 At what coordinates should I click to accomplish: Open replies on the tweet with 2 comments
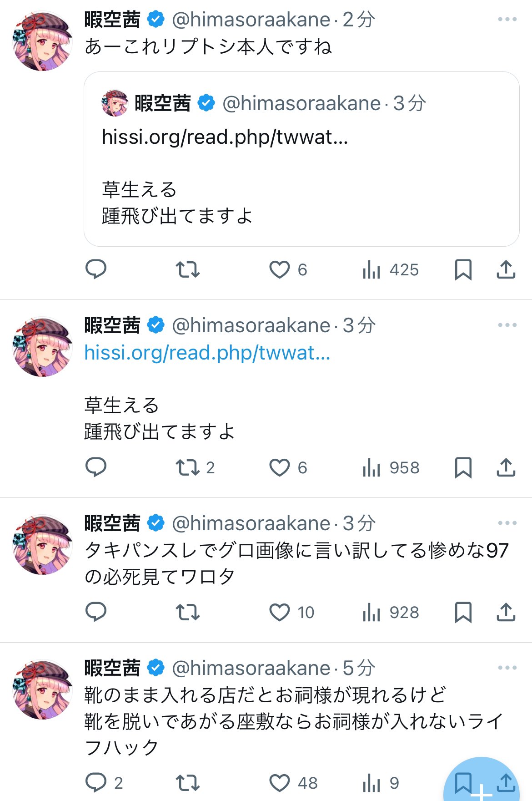pos(104,783)
